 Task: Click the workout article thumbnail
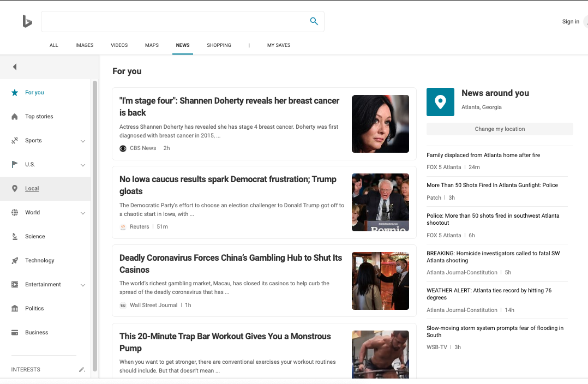(380, 355)
